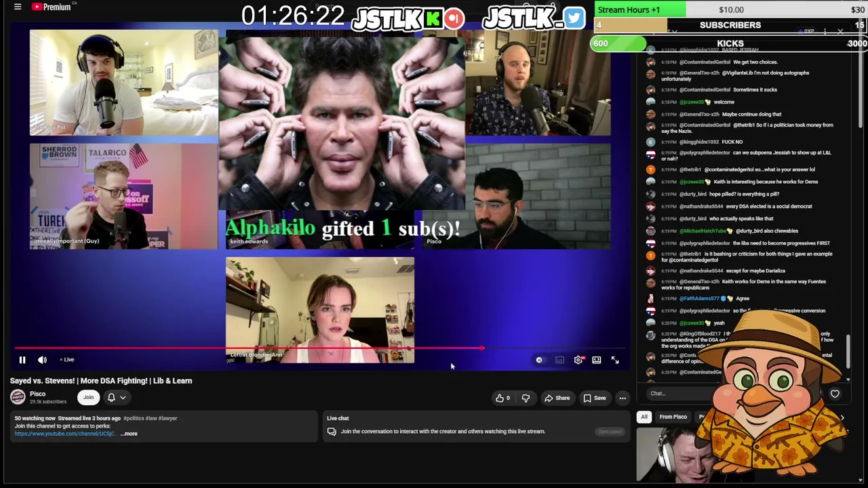Open the YouTube hamburger guide menu

point(18,7)
